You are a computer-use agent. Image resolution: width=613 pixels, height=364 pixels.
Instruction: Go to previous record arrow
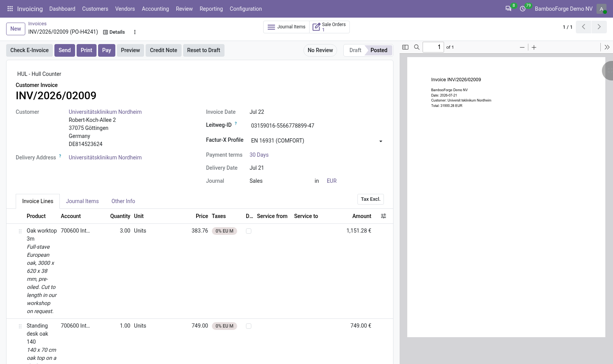click(583, 27)
